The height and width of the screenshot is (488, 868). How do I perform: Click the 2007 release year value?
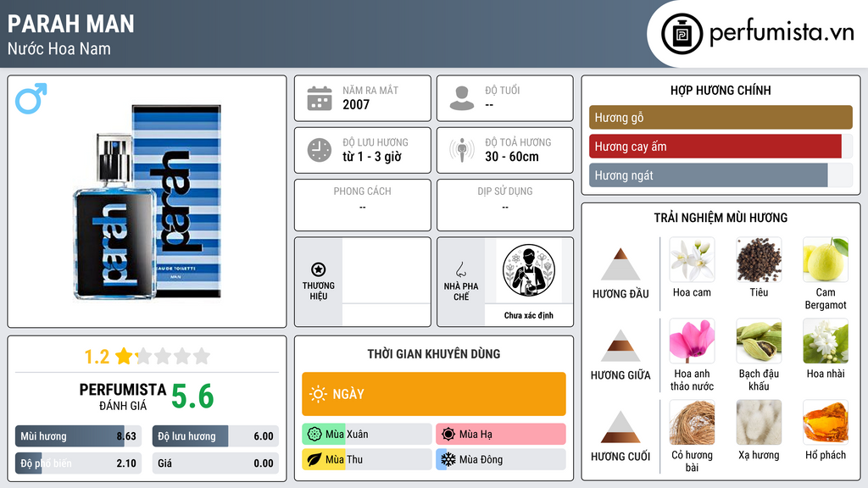coord(356,104)
